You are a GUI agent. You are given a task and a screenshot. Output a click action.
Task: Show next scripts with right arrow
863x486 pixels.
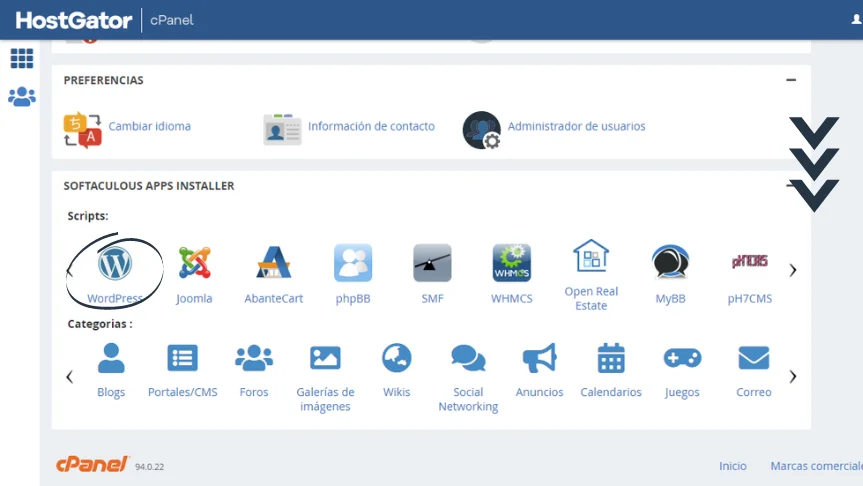(x=793, y=270)
